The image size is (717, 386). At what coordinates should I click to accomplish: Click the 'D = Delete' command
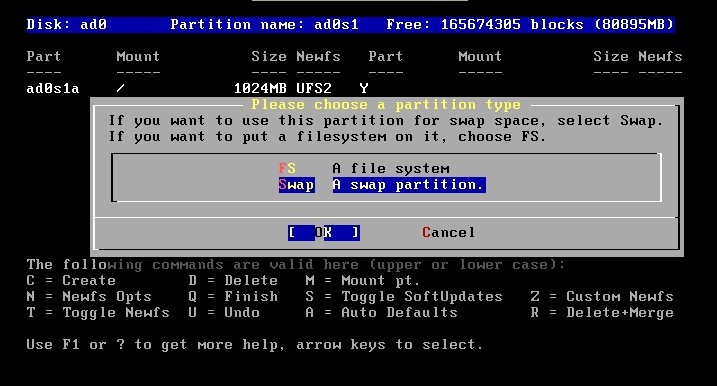click(233, 280)
